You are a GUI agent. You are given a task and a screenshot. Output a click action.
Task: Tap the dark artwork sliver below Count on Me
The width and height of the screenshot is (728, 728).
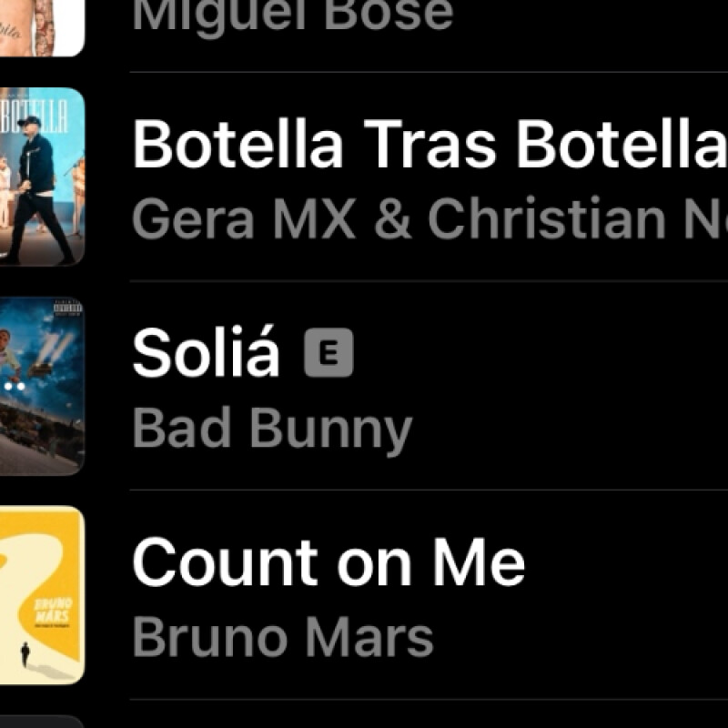click(41, 723)
